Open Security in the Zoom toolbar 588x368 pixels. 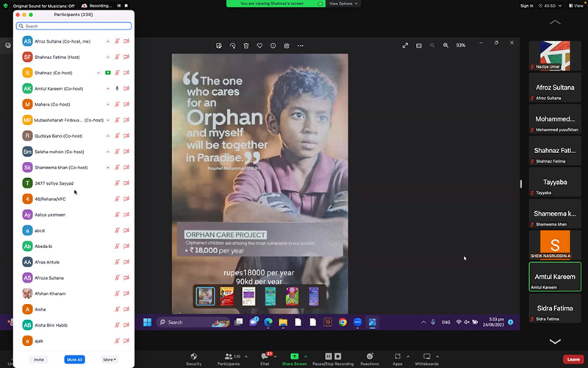(x=194, y=359)
